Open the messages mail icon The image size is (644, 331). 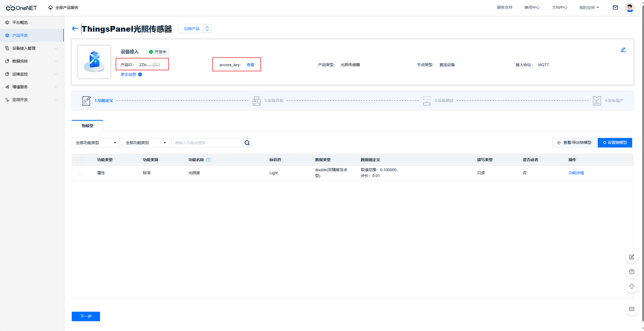pyautogui.click(x=615, y=7)
